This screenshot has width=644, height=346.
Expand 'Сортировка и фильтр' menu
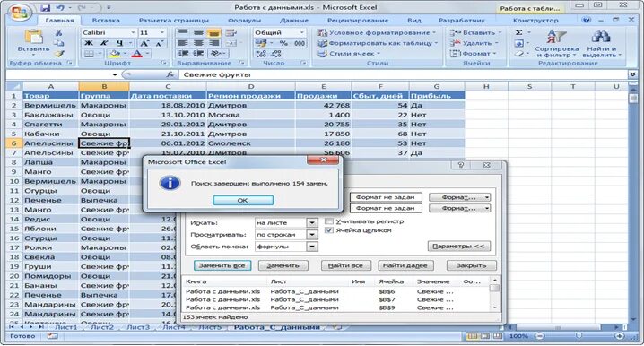pyautogui.click(x=556, y=43)
